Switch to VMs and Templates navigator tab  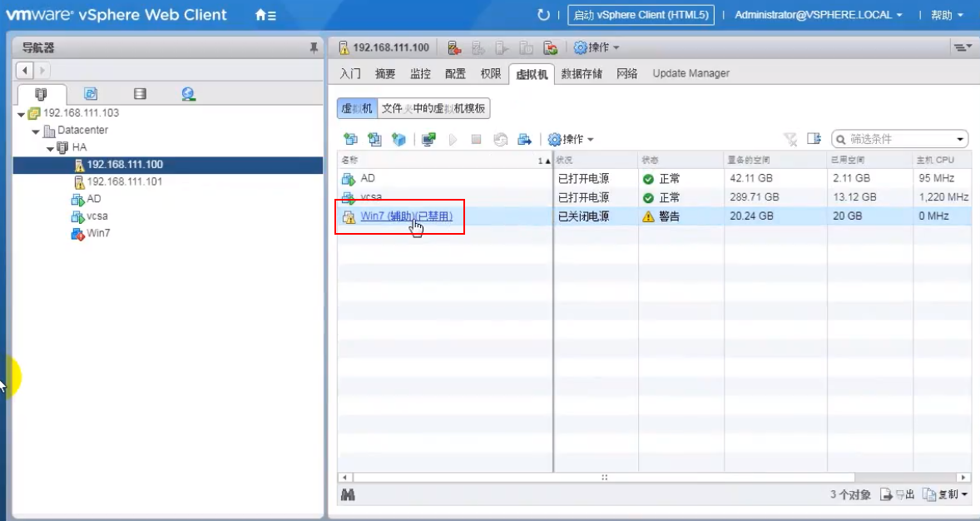coord(91,94)
